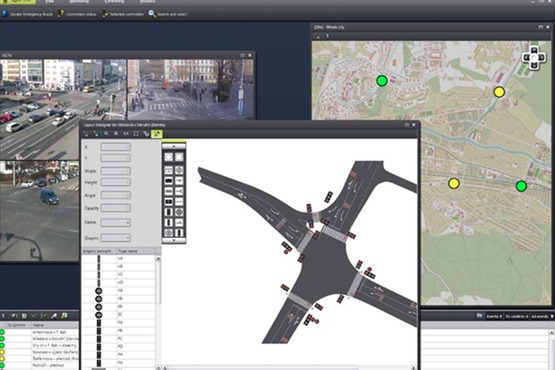Click the map pan navigation control
The height and width of the screenshot is (370, 555).
(534, 57)
